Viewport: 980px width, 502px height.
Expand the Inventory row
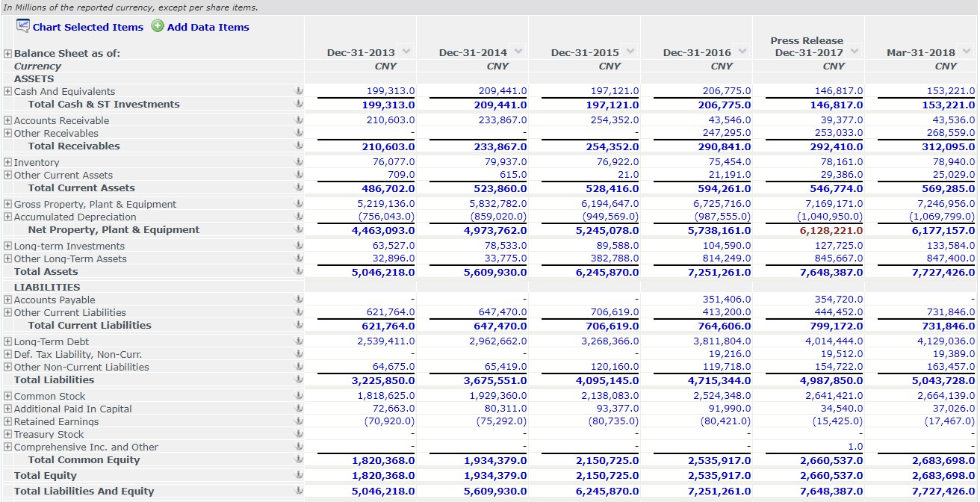[x=8, y=162]
